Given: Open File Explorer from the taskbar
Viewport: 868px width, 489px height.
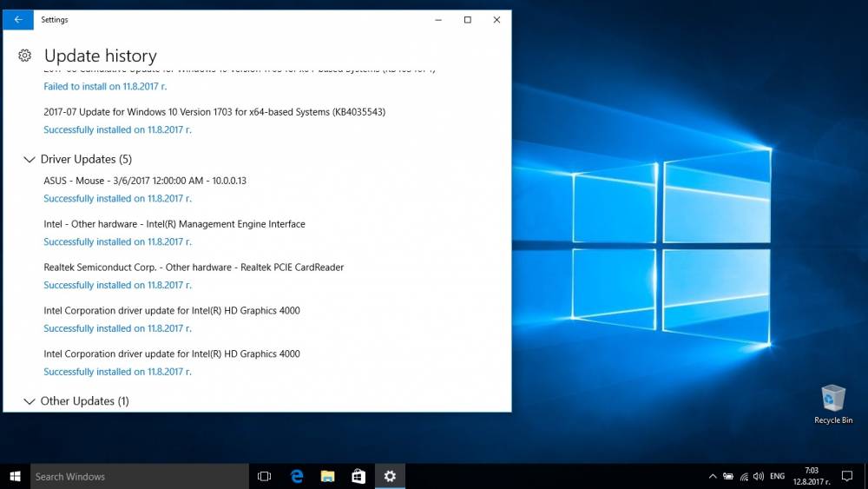Looking at the screenshot, I should click(328, 476).
